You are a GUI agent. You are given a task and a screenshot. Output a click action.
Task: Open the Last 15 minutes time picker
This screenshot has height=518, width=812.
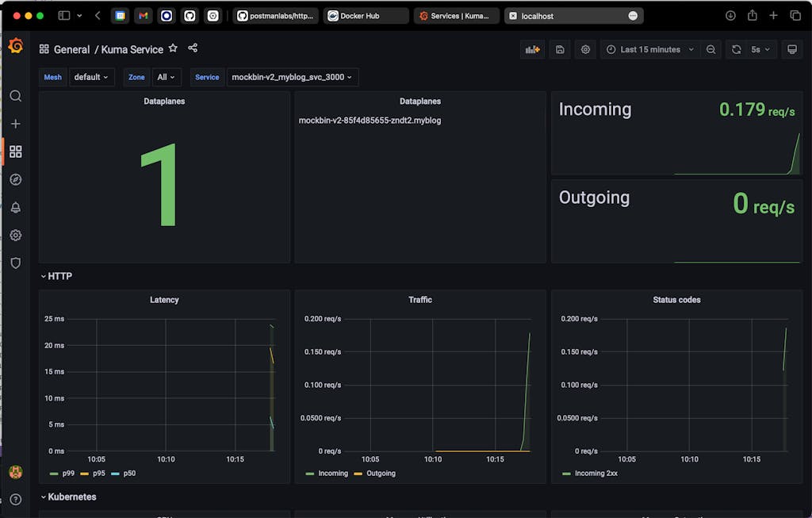click(649, 49)
